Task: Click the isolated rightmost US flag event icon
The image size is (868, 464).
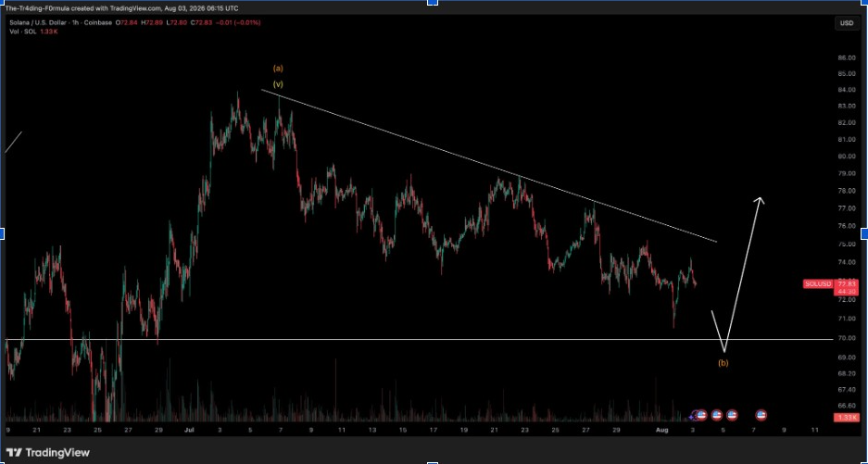Action: pos(761,415)
